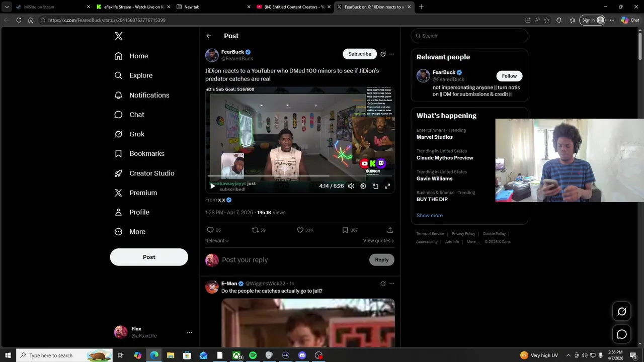Click the Reply button
Image resolution: width=644 pixels, height=362 pixels.
[x=382, y=260]
